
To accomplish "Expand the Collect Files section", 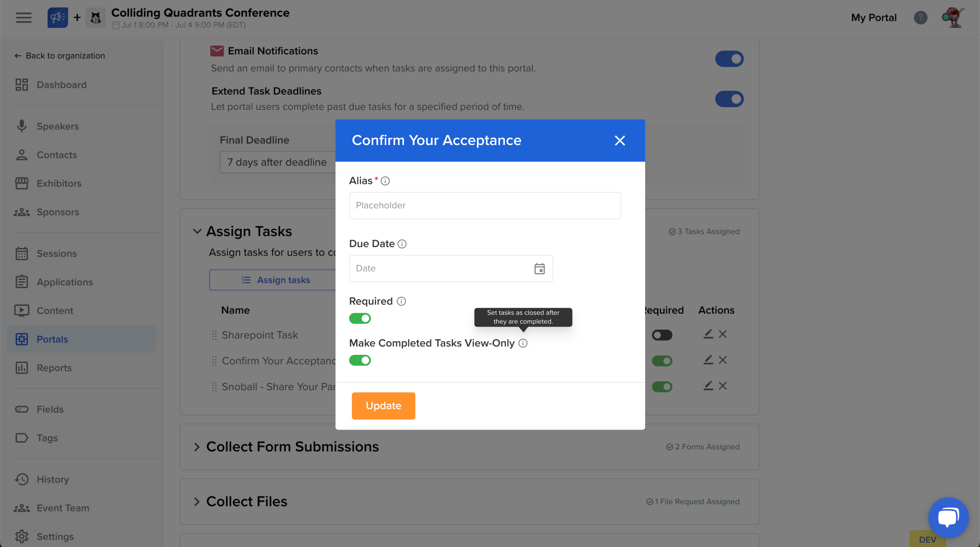I will point(197,501).
